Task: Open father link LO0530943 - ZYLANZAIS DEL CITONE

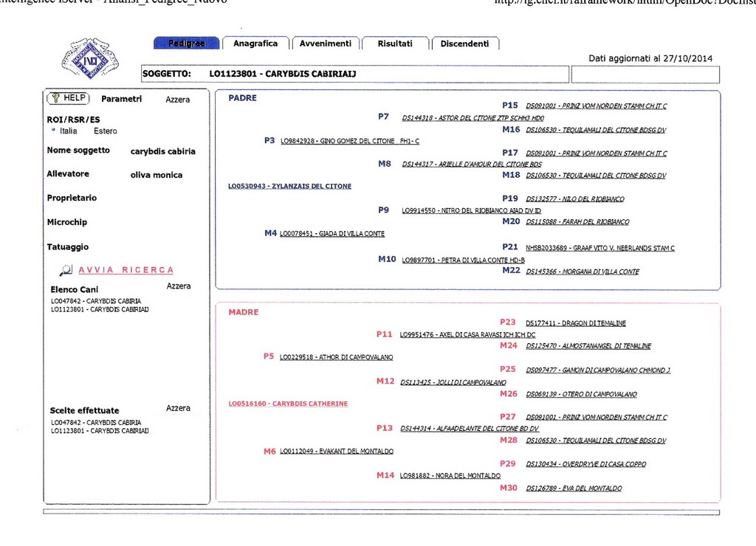Action: pos(289,186)
